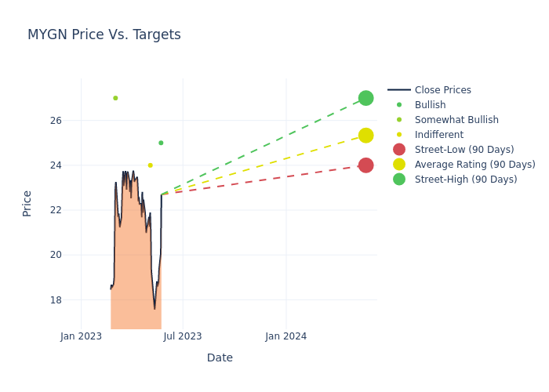The height and width of the screenshot is (392, 549).
Task: Click the Price y-axis title
Action: [x=27, y=203]
